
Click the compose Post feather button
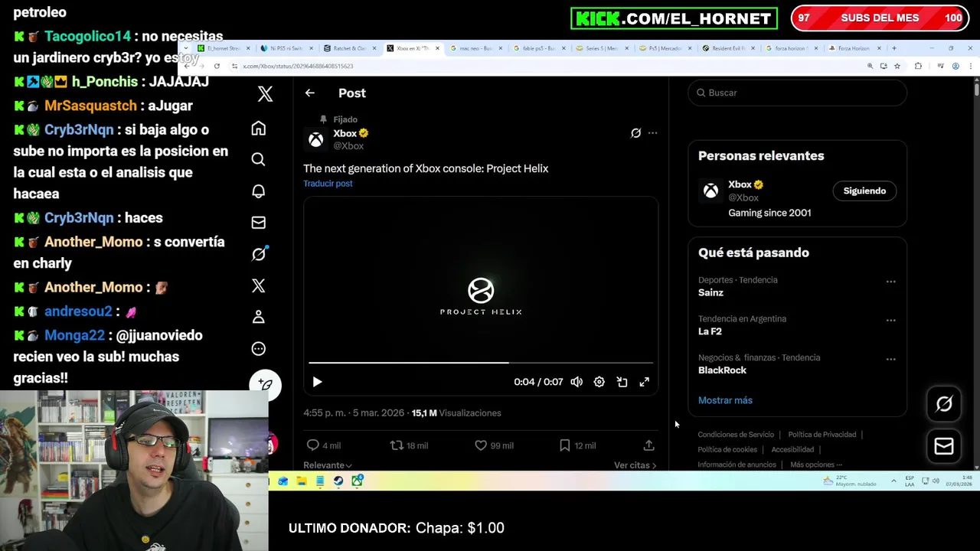266,384
